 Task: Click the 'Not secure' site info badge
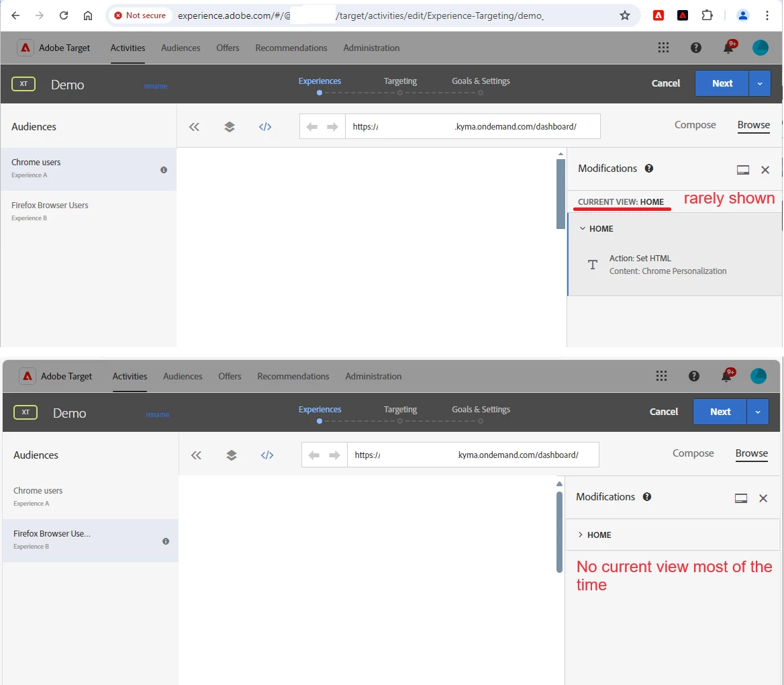[140, 15]
